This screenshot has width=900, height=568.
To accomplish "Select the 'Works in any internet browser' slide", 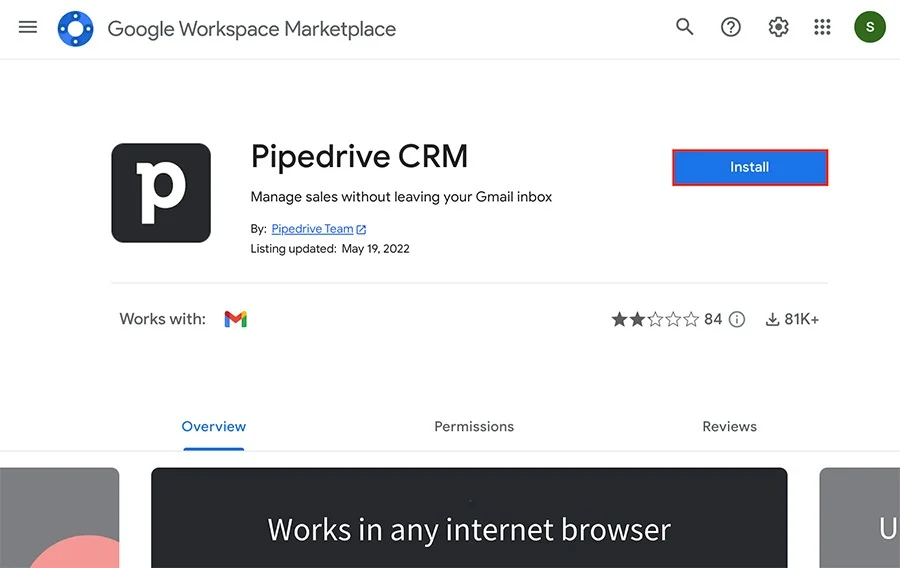I will [x=469, y=518].
